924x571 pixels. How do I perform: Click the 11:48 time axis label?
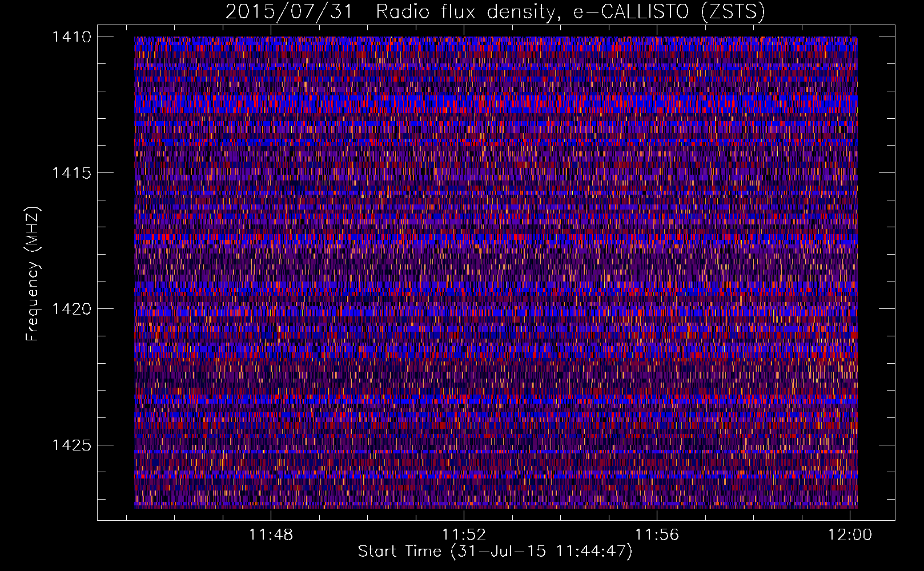pos(271,534)
